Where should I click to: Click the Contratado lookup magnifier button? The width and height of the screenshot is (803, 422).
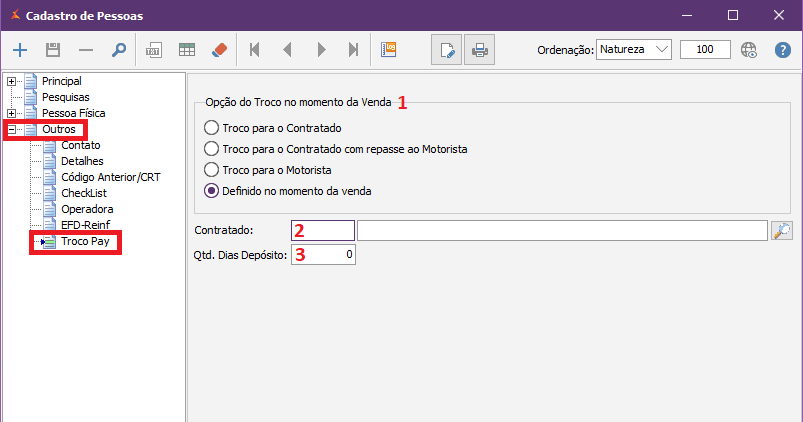(782, 231)
